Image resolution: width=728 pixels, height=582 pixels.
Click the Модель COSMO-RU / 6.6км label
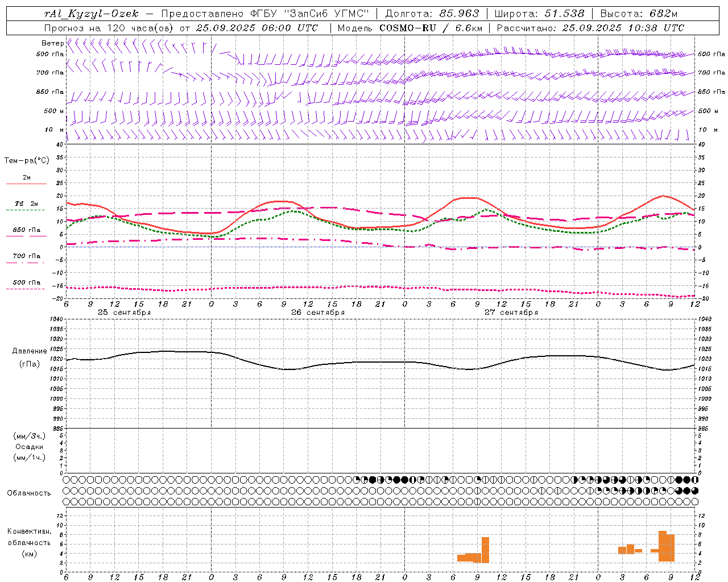pyautogui.click(x=409, y=28)
